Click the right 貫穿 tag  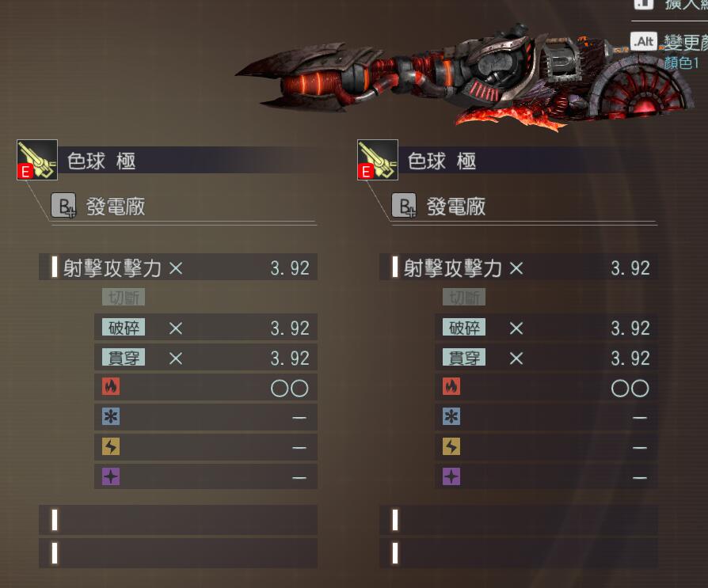tap(464, 358)
